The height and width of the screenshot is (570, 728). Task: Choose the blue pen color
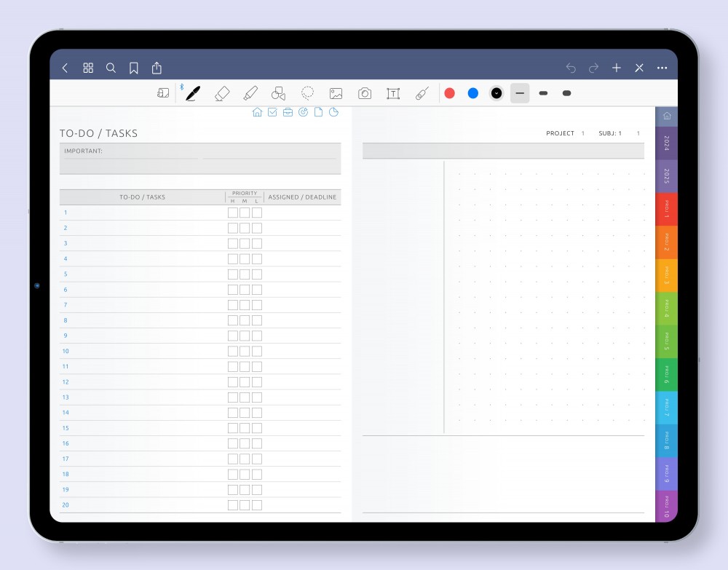click(x=473, y=93)
